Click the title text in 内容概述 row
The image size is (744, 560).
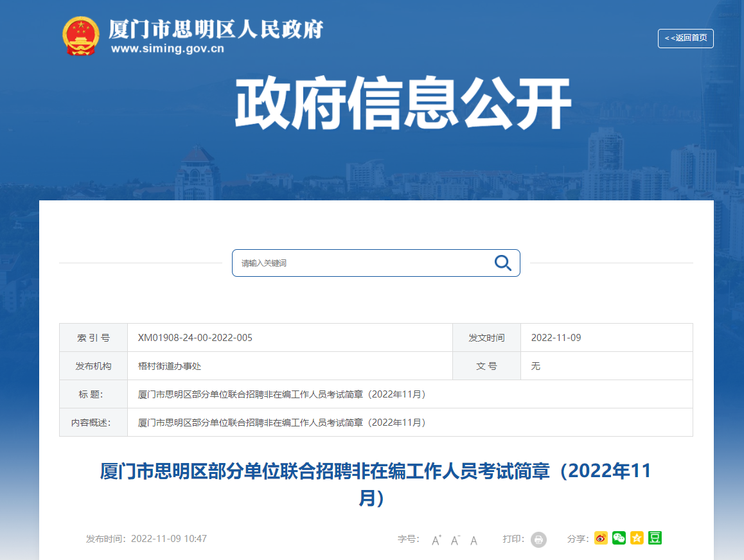point(282,423)
